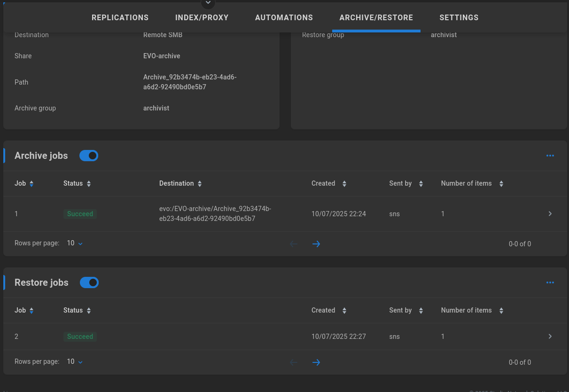The image size is (569, 392).
Task: Open Archive jobs three-dot options menu
Action: pyautogui.click(x=550, y=156)
